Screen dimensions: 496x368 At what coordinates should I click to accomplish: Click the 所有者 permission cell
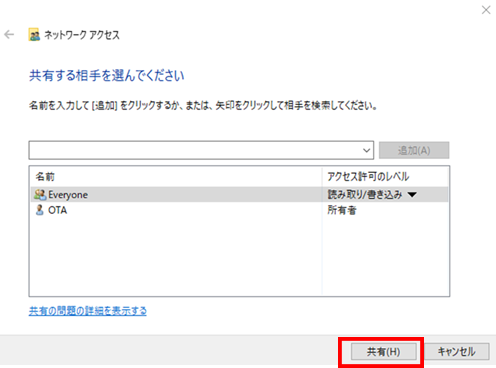(x=342, y=210)
